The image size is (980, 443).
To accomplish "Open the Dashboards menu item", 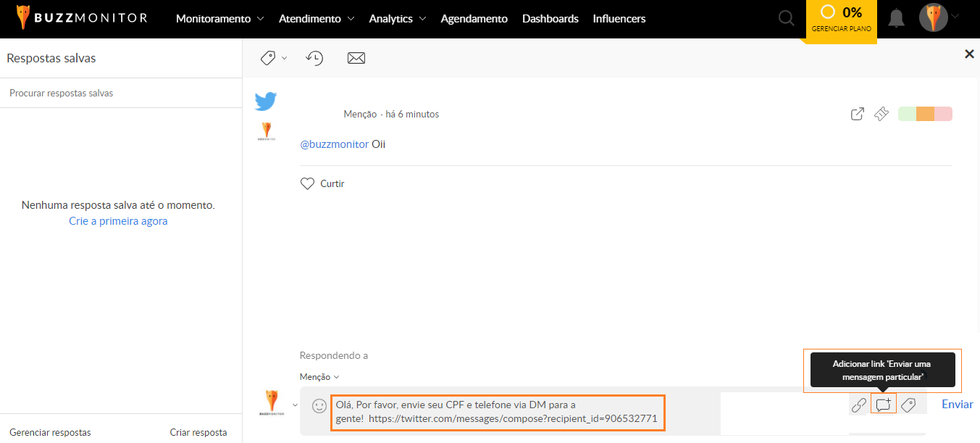I will [550, 19].
